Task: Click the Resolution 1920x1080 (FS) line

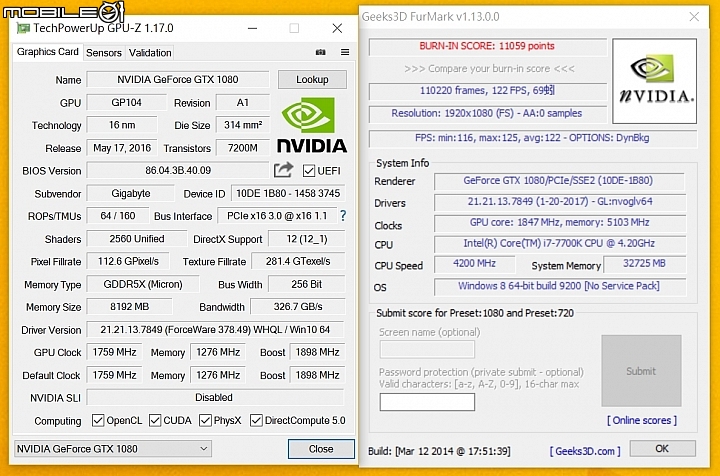Action: [x=488, y=113]
